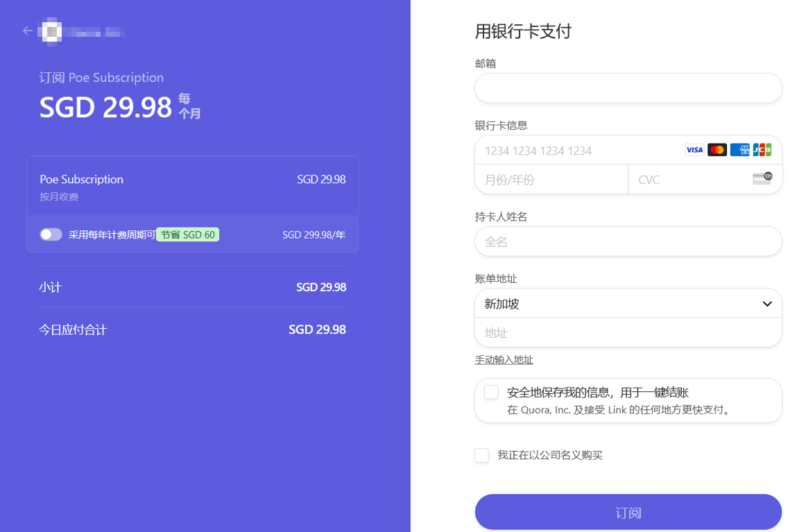797x532 pixels.
Task: Click the large SGD 29.98 price
Action: [x=105, y=108]
